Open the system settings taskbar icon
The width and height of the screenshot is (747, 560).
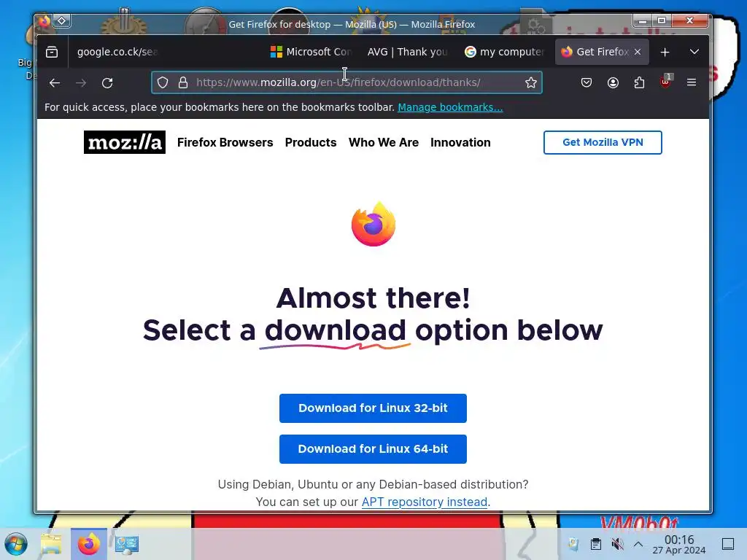pyautogui.click(x=127, y=544)
